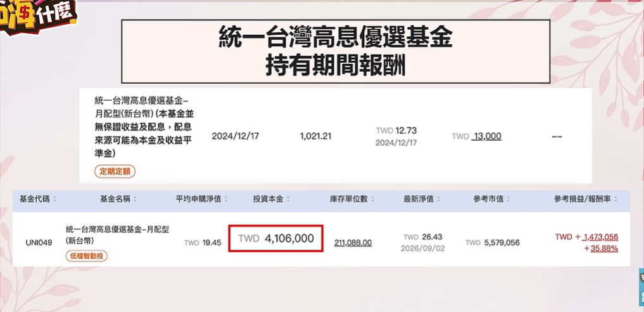Click the 統一台灣高息優選基金 title banner

(336, 51)
